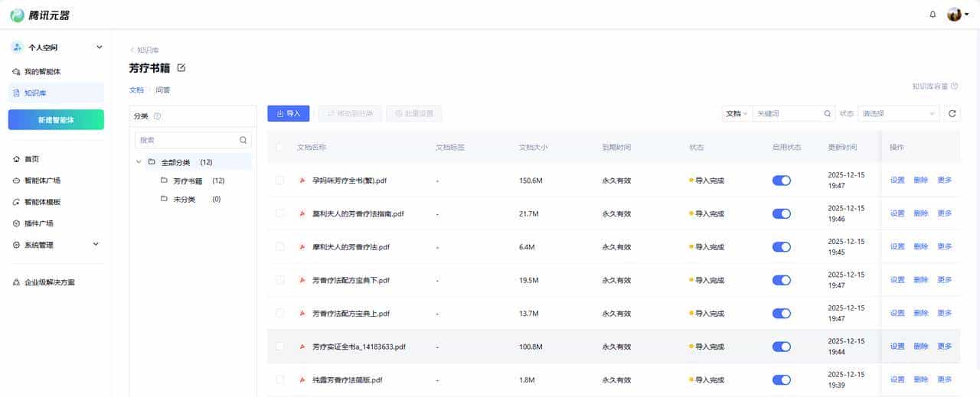The height and width of the screenshot is (397, 980).
Task: Click the edit icon beside 芳疗书籍 title
Action: (181, 68)
